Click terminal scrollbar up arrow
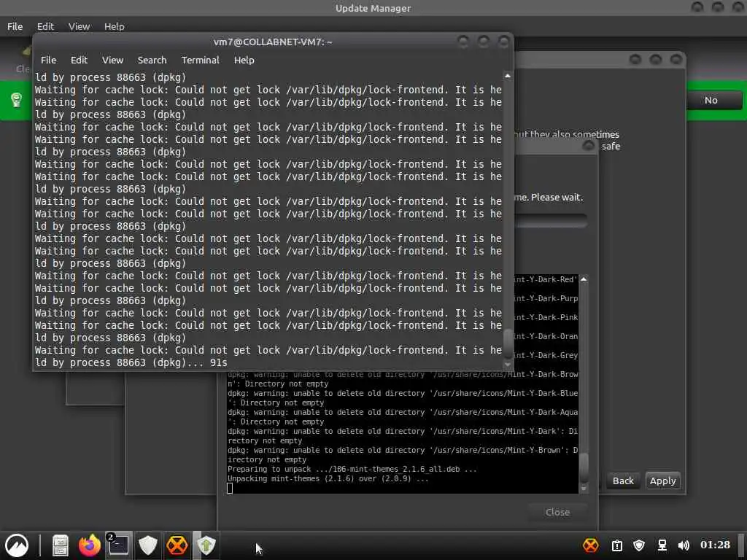 [x=508, y=76]
